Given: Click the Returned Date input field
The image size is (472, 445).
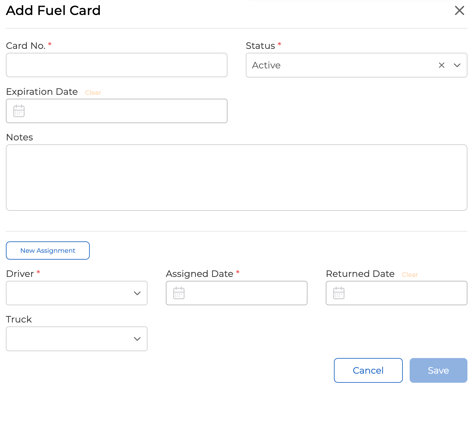Looking at the screenshot, I should coord(397,293).
